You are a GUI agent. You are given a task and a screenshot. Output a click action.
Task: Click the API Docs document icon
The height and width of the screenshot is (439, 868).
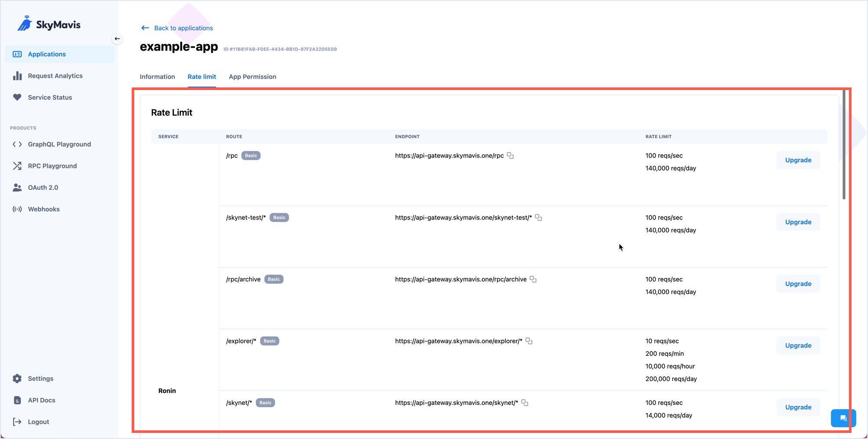tap(17, 400)
